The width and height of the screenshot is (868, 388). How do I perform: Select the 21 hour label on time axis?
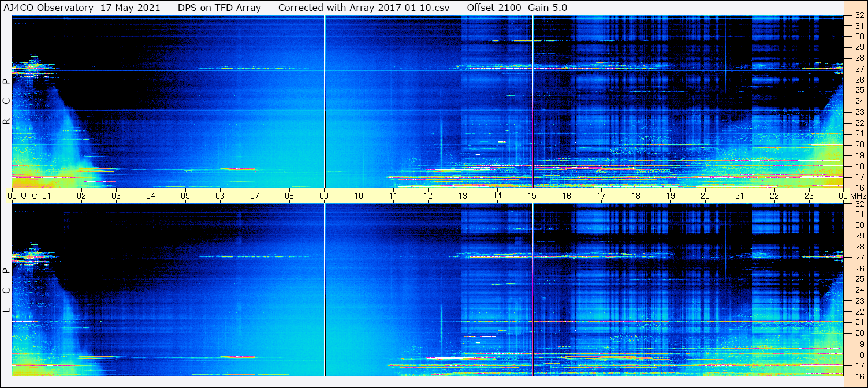(740, 196)
